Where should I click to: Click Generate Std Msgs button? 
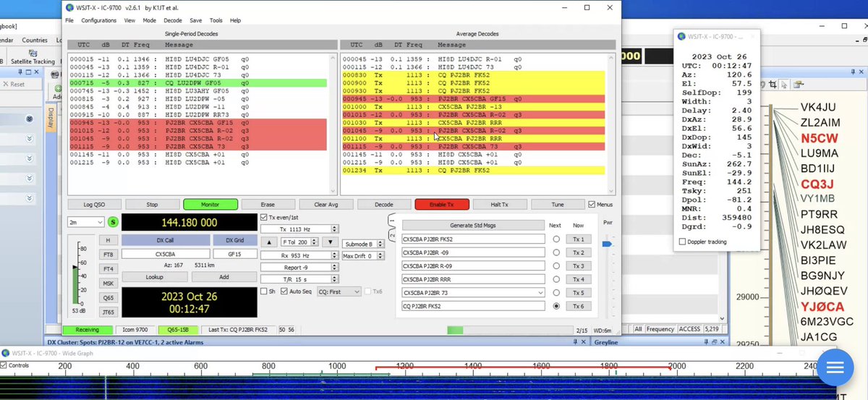(x=472, y=225)
